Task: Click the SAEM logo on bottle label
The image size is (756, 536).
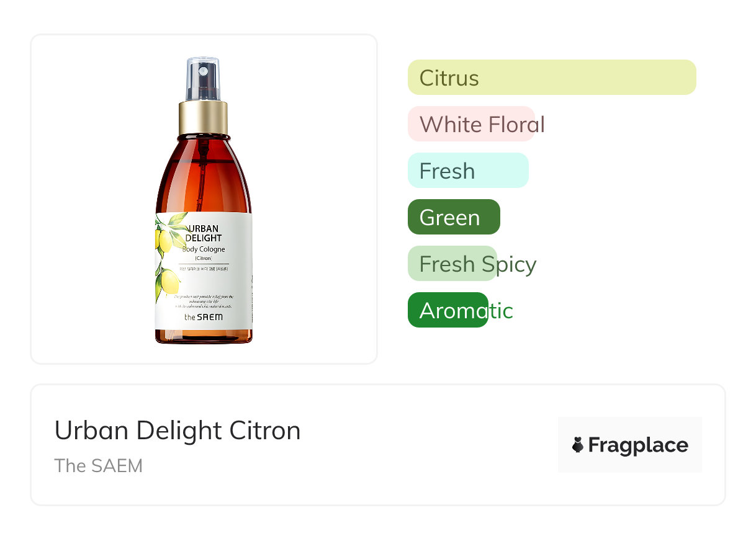Action: [204, 317]
